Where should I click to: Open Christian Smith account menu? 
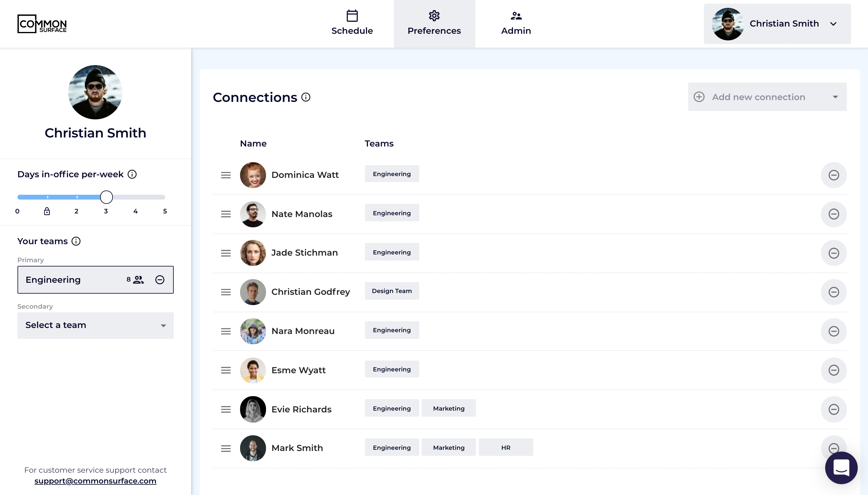pos(777,24)
